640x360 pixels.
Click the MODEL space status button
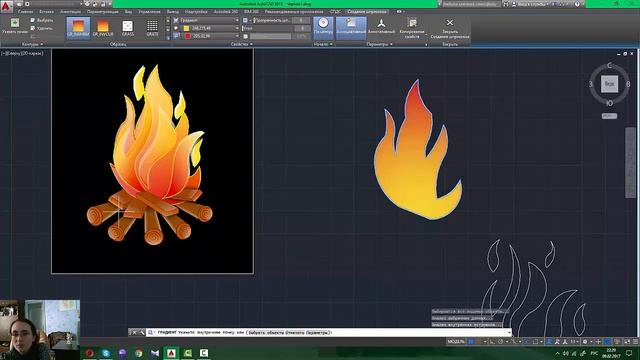pyautogui.click(x=456, y=342)
